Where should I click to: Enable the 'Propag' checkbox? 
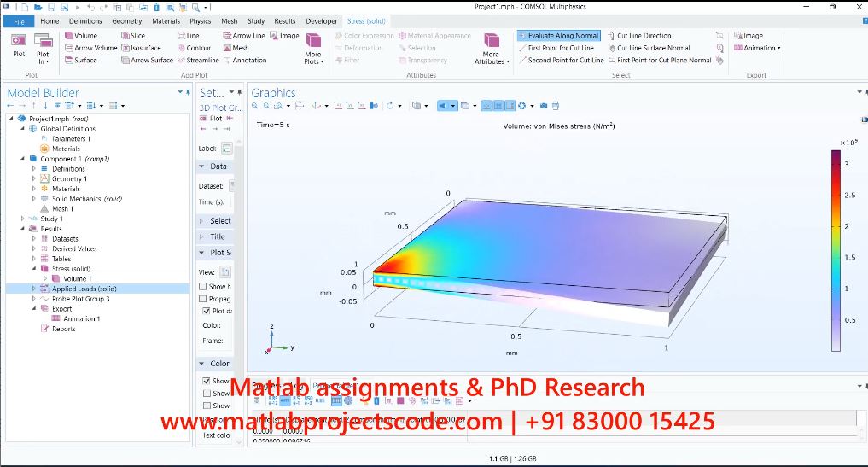pyautogui.click(x=203, y=299)
